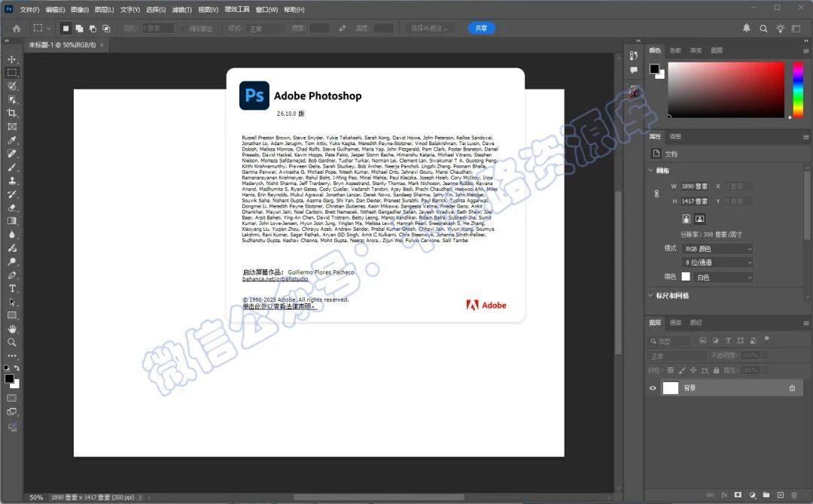Select the Gradient tool
This screenshot has width=813, height=504.
(x=12, y=220)
